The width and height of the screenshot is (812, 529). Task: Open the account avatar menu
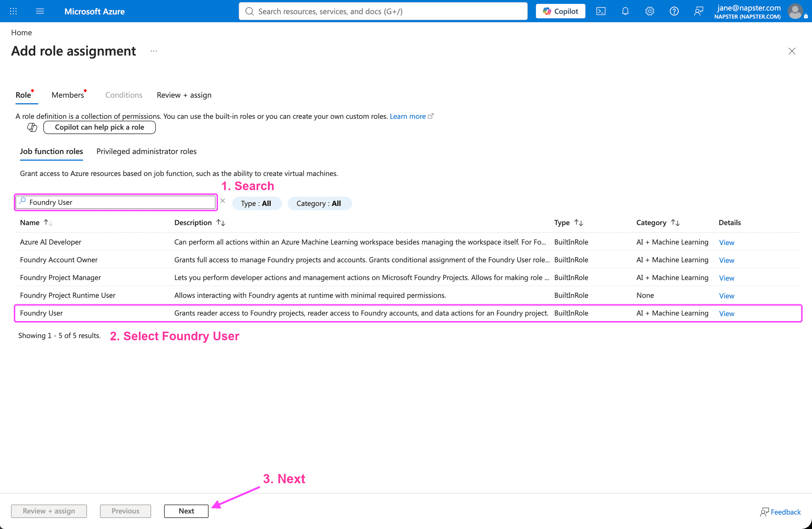pyautogui.click(x=795, y=11)
